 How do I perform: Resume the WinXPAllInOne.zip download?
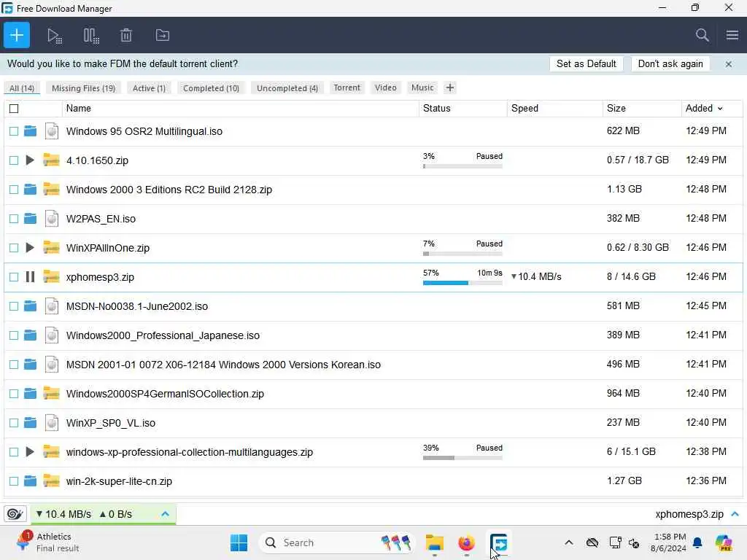tap(29, 248)
